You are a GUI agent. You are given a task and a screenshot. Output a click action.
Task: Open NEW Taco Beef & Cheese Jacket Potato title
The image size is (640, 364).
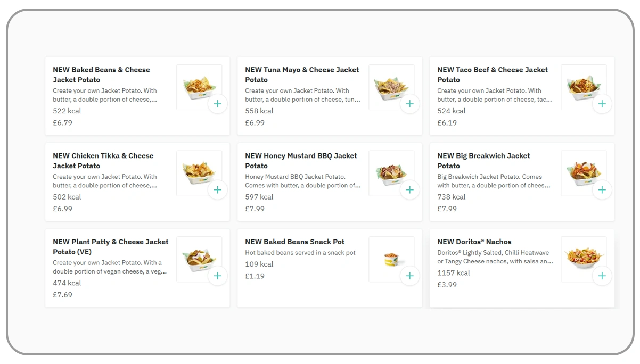[x=492, y=75]
